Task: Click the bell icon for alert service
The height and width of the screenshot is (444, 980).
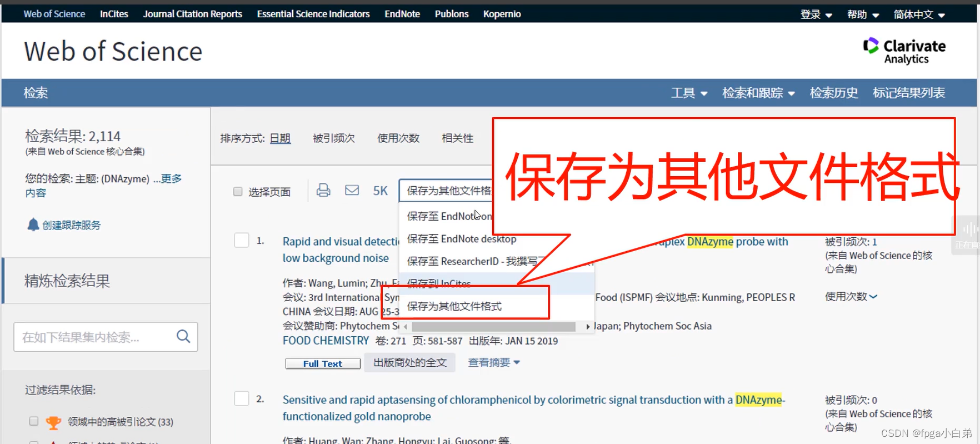Action: (x=33, y=225)
